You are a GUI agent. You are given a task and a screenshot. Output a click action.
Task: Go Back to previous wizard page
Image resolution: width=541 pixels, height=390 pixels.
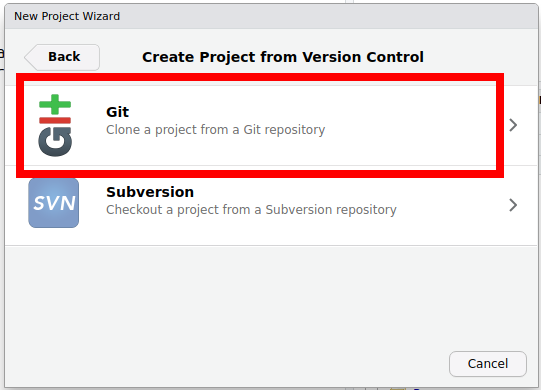(62, 57)
